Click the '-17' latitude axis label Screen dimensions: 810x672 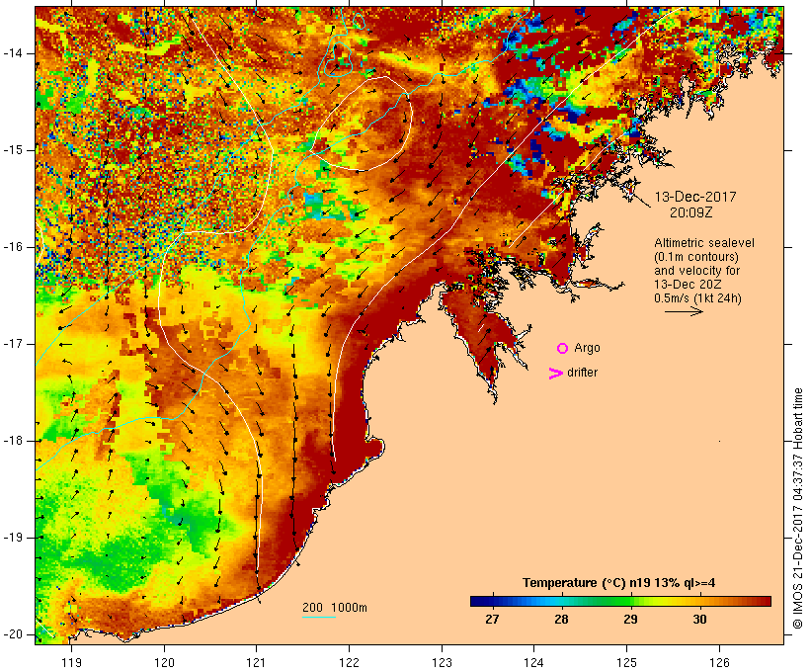tap(13, 344)
